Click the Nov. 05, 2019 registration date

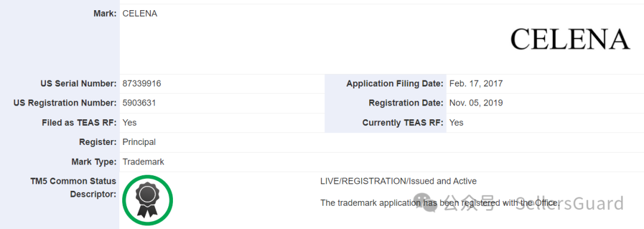pos(476,103)
